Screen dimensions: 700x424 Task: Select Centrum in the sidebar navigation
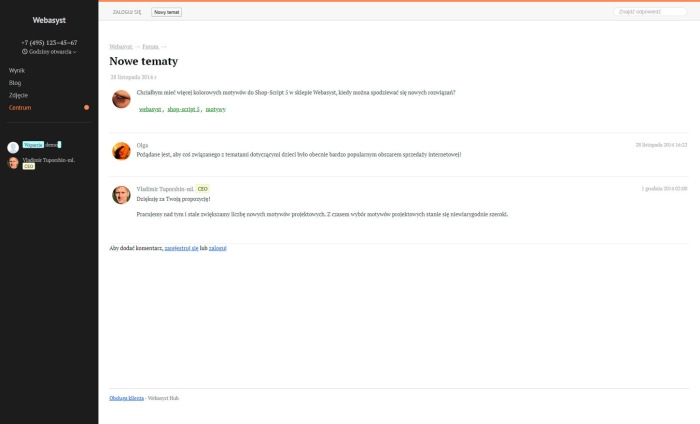pos(20,107)
